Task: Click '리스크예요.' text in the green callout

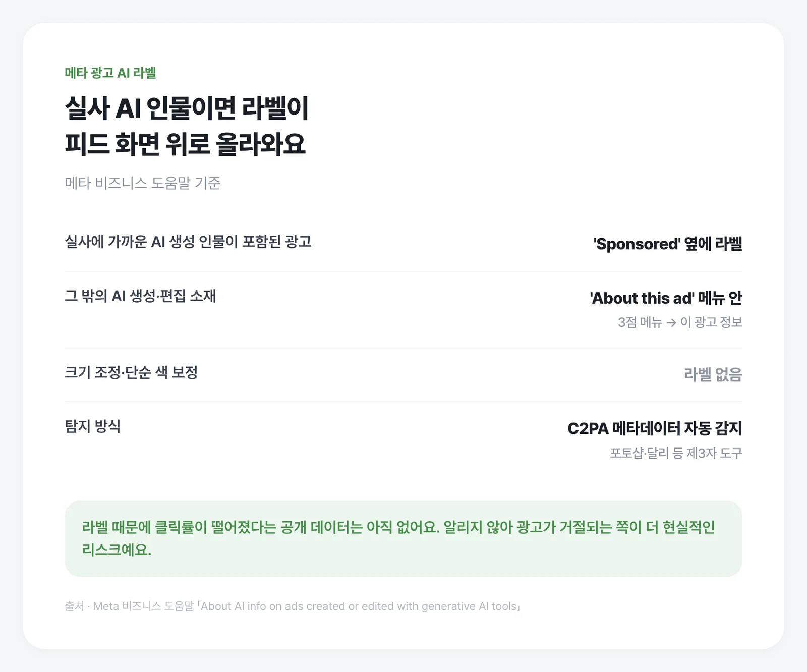Action: pyautogui.click(x=117, y=550)
